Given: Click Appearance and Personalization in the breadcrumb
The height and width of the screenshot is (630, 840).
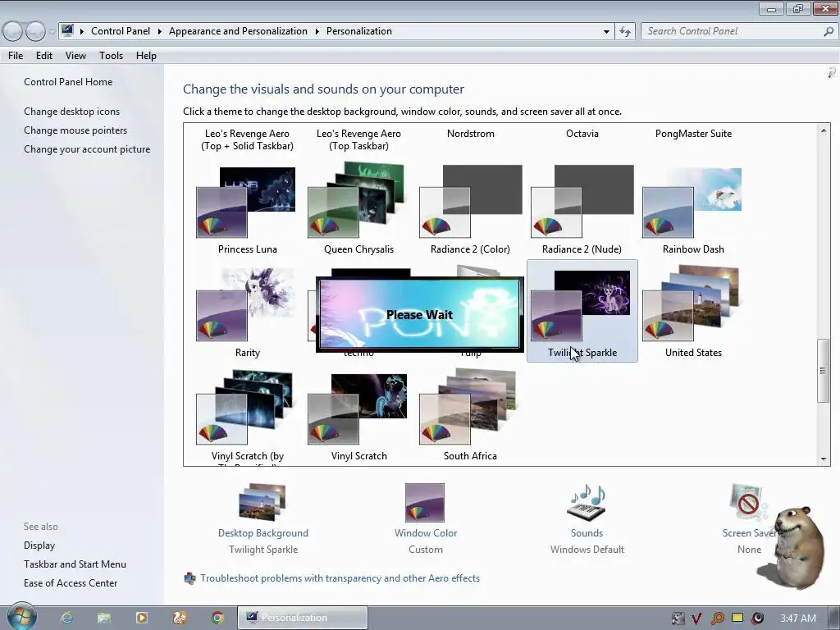Looking at the screenshot, I should tap(238, 31).
